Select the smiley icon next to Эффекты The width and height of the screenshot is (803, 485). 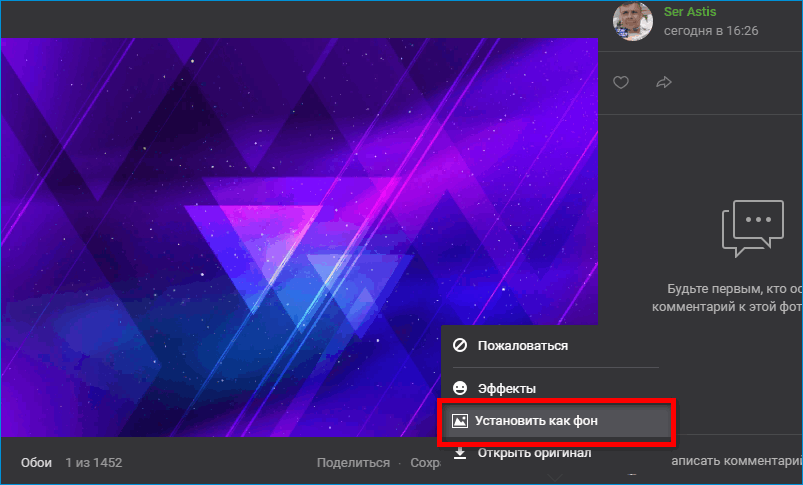pos(460,388)
